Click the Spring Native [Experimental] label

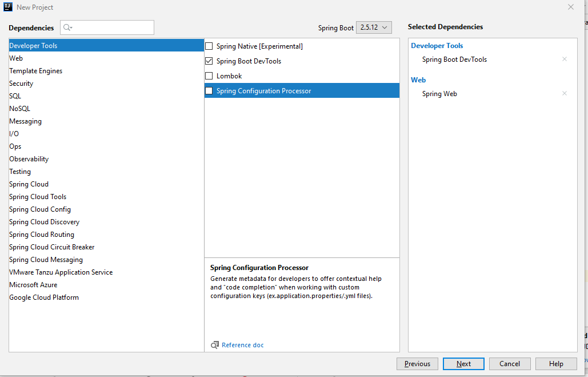coord(259,46)
